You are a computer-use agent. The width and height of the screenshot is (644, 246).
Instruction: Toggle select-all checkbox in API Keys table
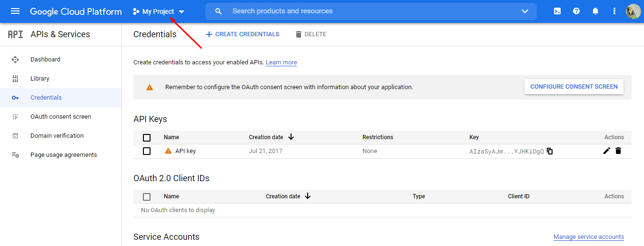(x=147, y=137)
